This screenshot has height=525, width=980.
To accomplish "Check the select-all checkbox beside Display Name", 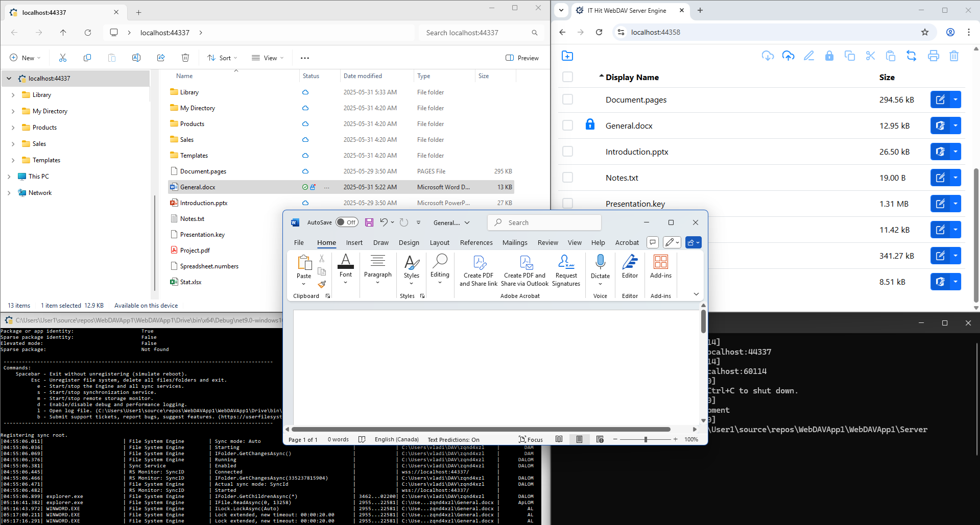I will 567,77.
